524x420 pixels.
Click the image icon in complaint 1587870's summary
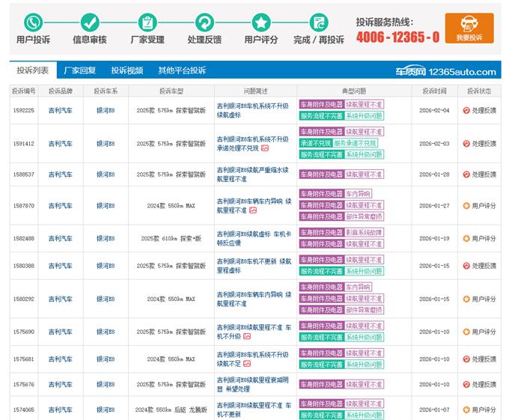coord(253,210)
